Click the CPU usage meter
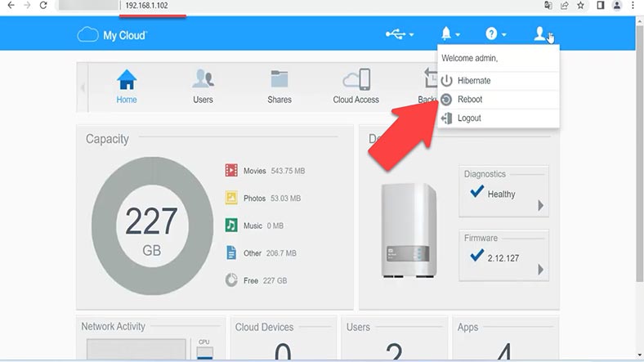The height and width of the screenshot is (362, 644). click(x=204, y=353)
